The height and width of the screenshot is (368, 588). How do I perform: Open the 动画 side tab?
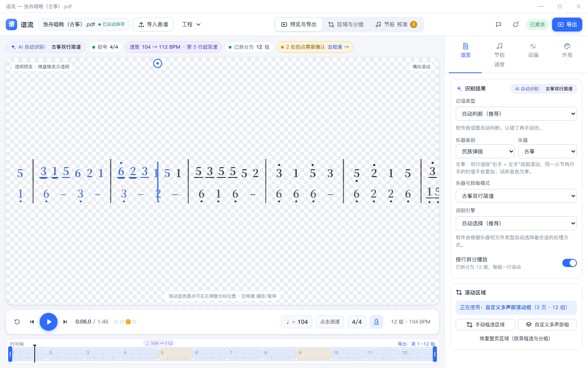[x=533, y=51]
